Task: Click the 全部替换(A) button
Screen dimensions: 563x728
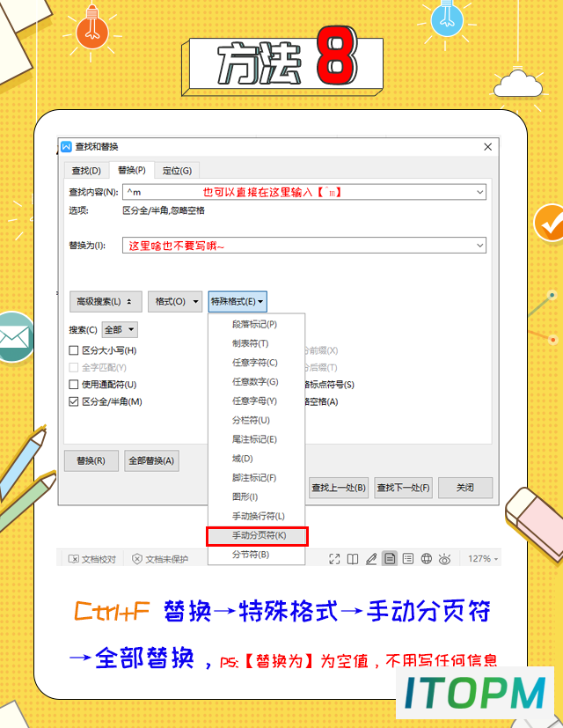Action: (x=151, y=461)
